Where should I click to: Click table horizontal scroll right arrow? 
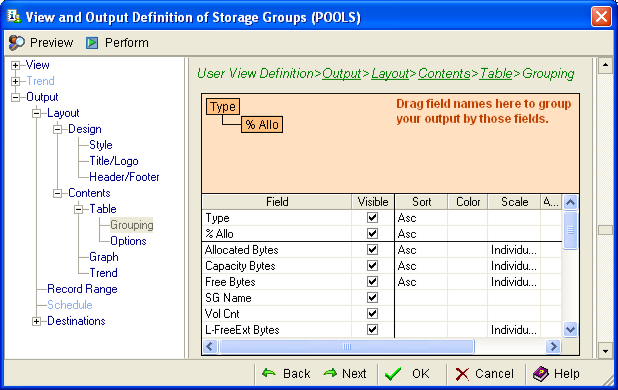coord(553,347)
